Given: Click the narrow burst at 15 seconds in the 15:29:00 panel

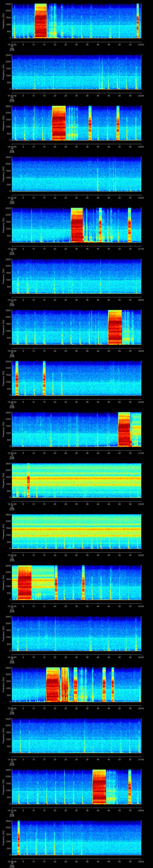Looking at the screenshot, I should [44, 378].
